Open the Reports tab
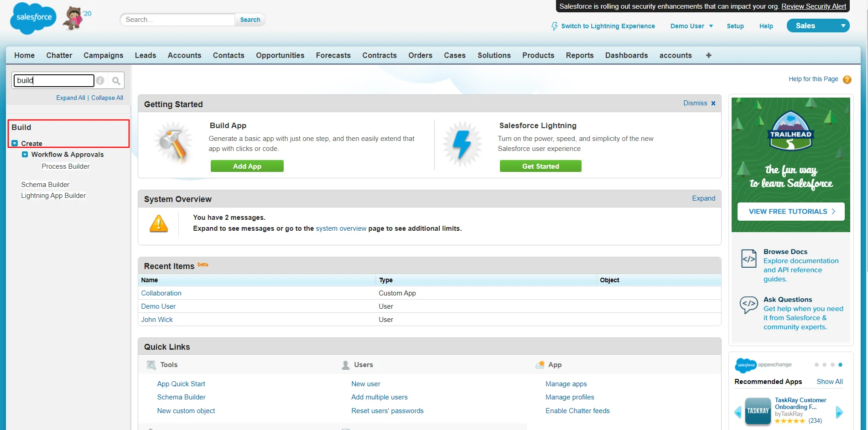The image size is (868, 430). click(580, 55)
